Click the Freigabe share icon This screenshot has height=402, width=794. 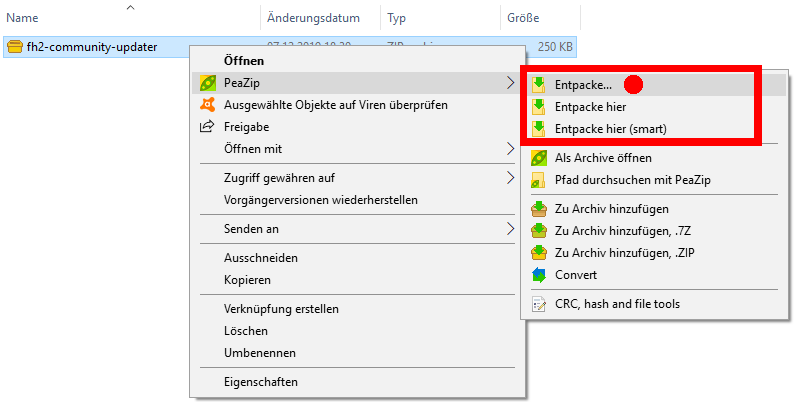(x=207, y=127)
